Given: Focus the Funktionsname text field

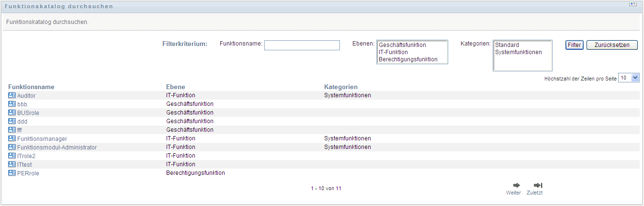Looking at the screenshot, I should 302,45.
